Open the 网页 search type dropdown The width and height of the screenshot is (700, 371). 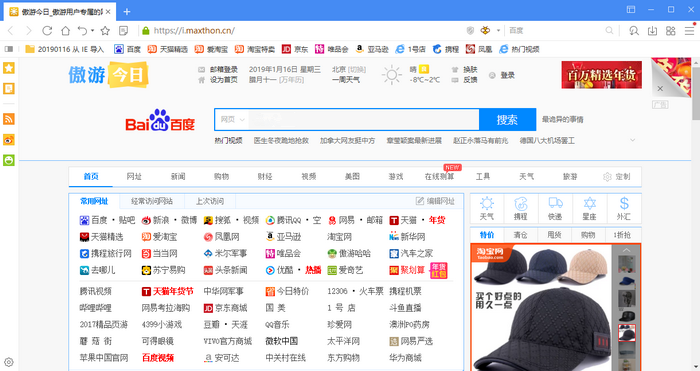(x=232, y=120)
